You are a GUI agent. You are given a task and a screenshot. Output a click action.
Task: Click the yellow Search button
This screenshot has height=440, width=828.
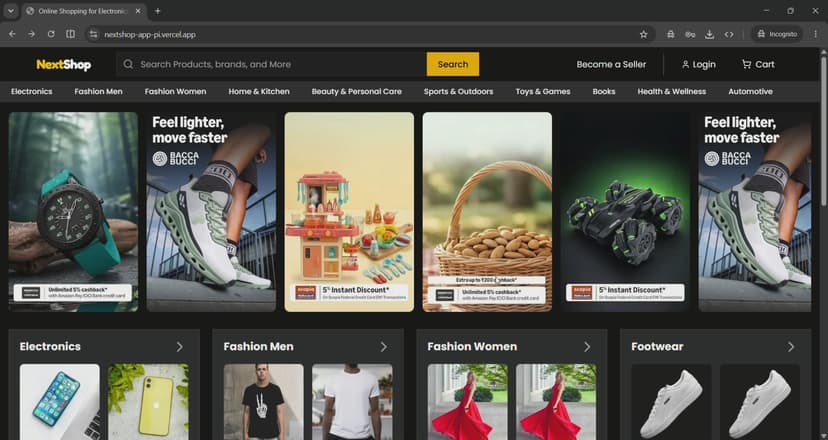(x=453, y=64)
